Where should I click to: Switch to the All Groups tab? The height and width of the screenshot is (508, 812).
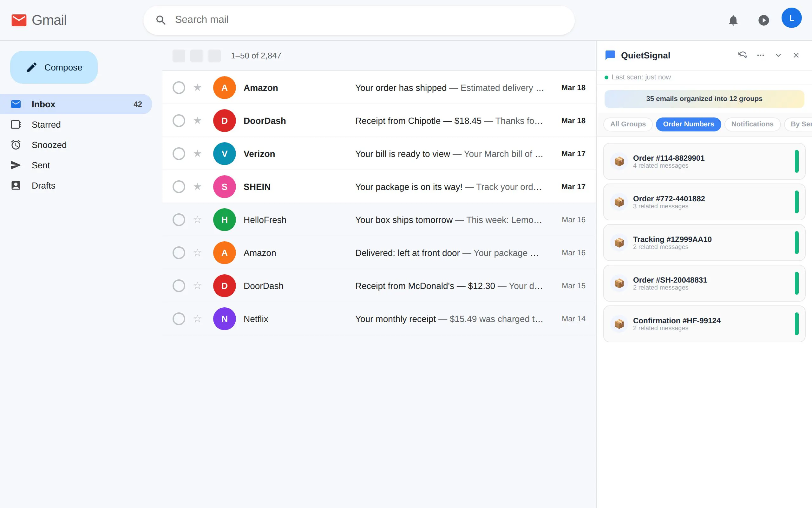pyautogui.click(x=628, y=124)
